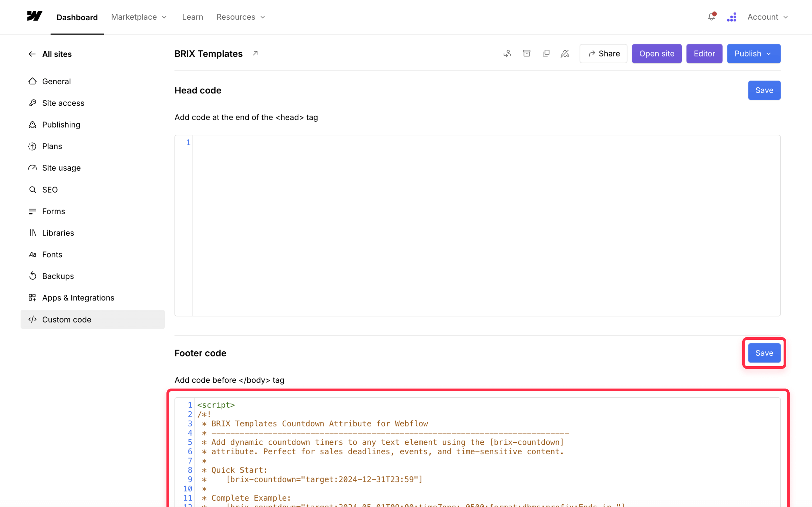Open the purple dots apps icon
Viewport: 812px width, 507px height.
[731, 17]
